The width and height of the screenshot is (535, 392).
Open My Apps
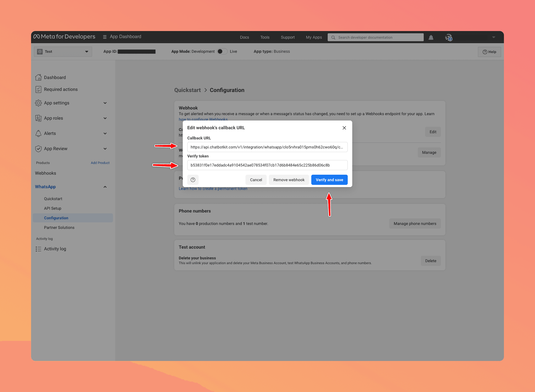(314, 37)
